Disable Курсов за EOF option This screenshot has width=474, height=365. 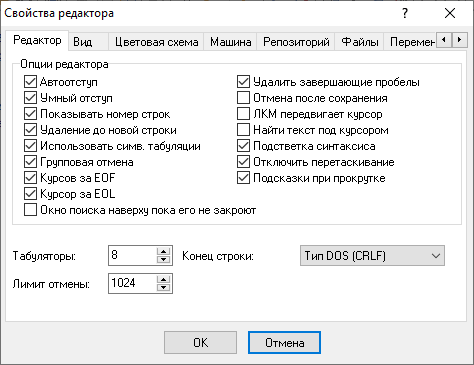pyautogui.click(x=30, y=178)
